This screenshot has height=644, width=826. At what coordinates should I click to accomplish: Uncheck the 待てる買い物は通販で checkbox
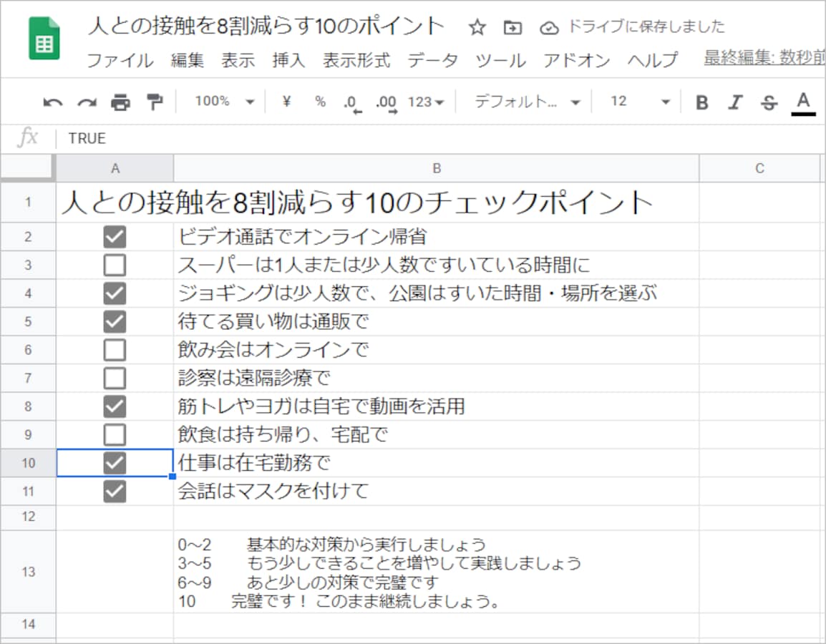pyautogui.click(x=115, y=322)
